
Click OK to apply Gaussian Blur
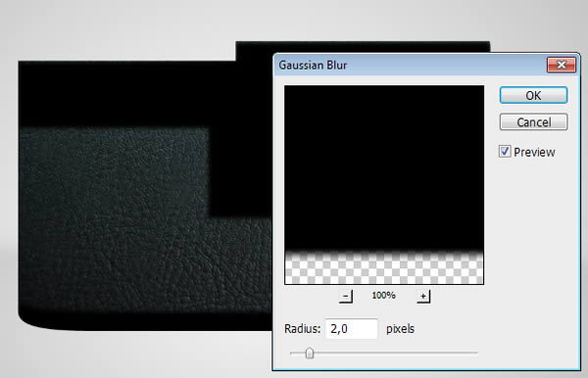533,95
